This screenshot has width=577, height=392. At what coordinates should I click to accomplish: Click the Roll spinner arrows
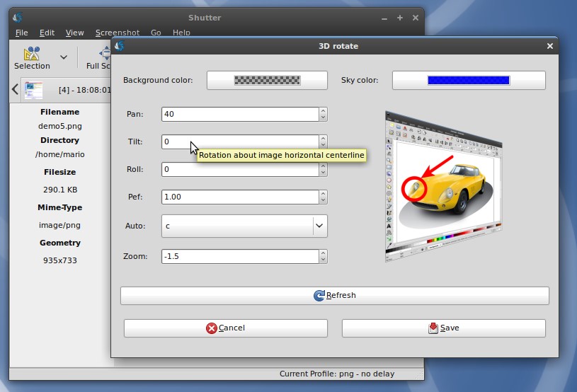[324, 169]
